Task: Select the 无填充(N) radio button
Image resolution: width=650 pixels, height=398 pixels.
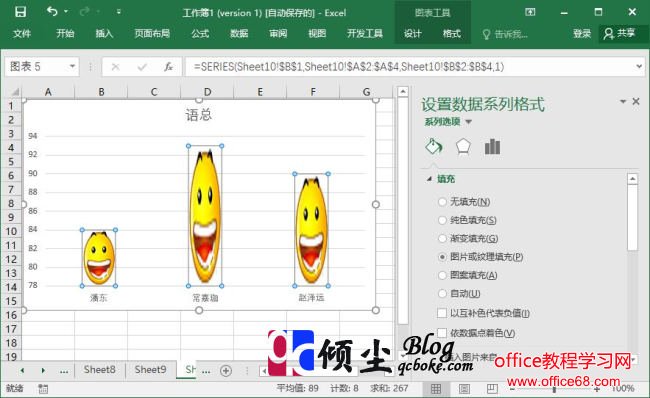Action: pyautogui.click(x=442, y=202)
